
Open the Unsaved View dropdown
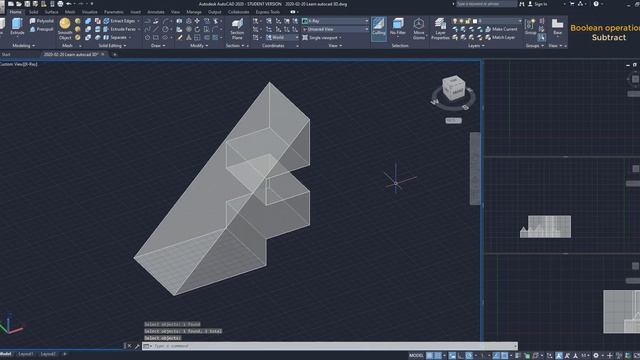click(335, 29)
